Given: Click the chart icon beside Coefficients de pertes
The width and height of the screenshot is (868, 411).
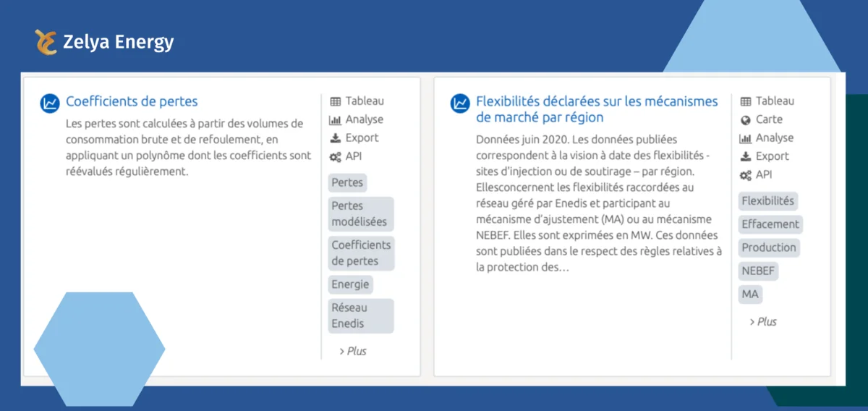Looking at the screenshot, I should [x=50, y=103].
